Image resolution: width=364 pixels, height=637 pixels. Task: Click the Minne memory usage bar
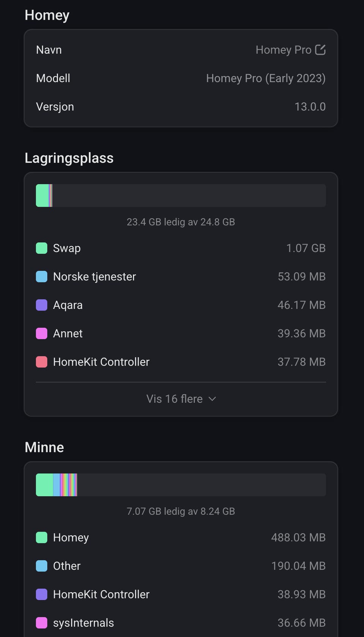[181, 485]
